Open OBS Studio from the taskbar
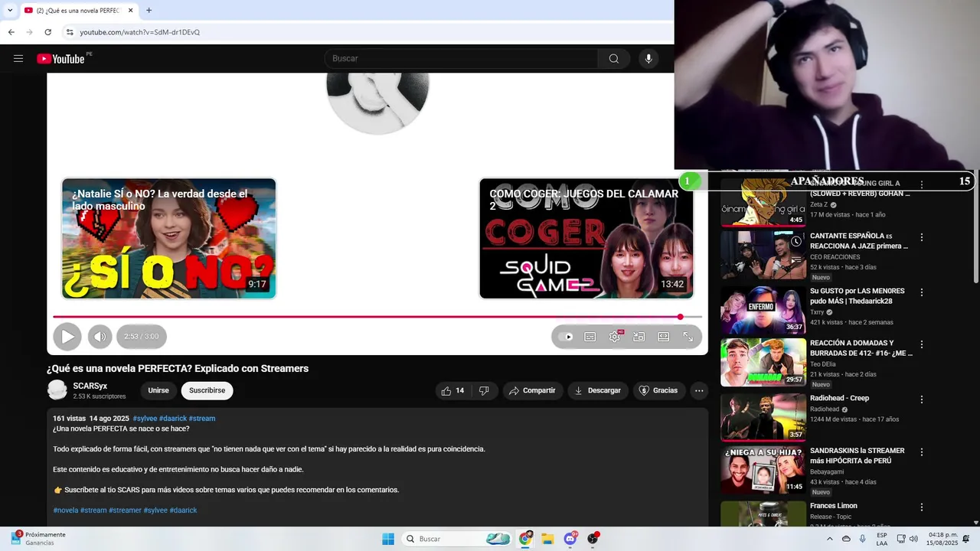The width and height of the screenshot is (980, 551). (593, 539)
